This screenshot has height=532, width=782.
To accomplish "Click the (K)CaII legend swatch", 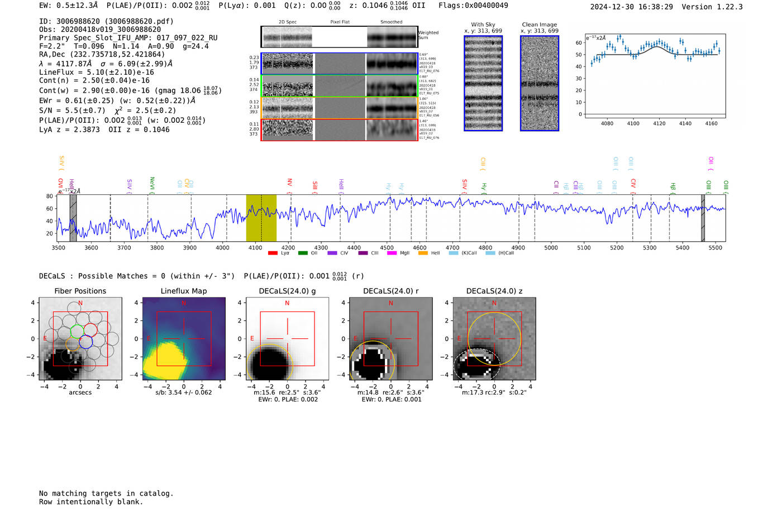I will 453,253.
